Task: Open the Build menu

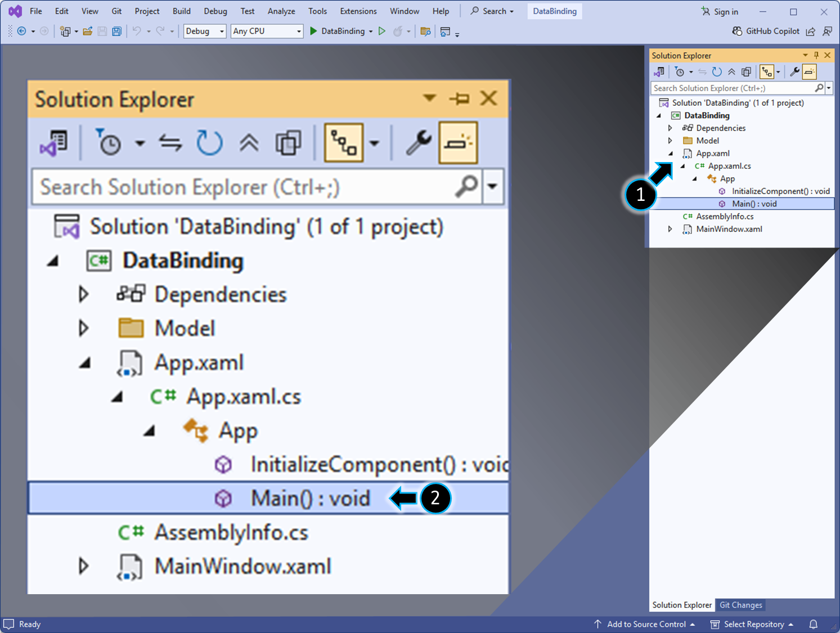Action: pos(182,11)
